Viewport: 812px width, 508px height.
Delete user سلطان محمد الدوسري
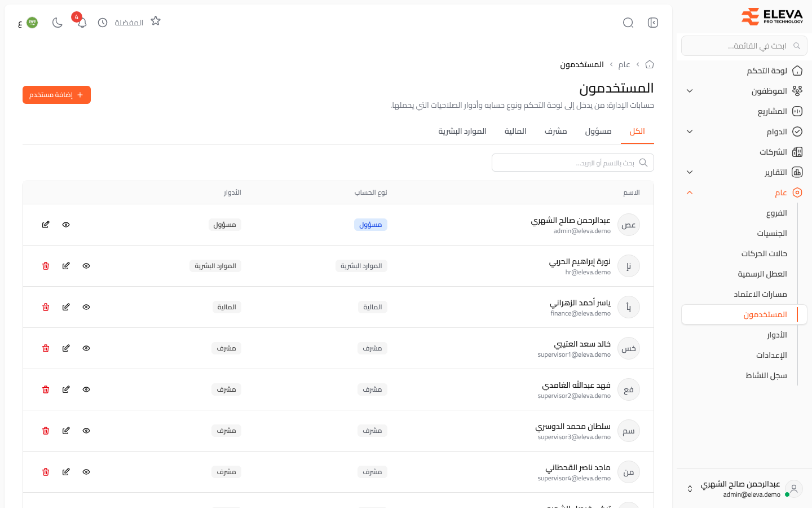46,431
